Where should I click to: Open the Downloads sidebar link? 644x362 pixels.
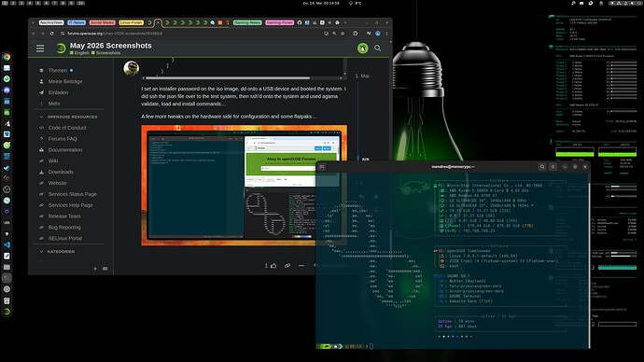click(61, 172)
